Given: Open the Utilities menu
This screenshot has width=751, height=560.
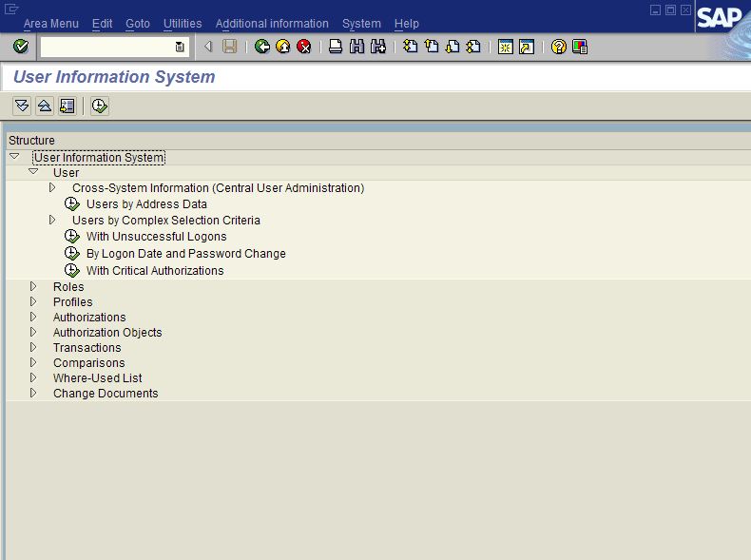Looking at the screenshot, I should pyautogui.click(x=183, y=24).
